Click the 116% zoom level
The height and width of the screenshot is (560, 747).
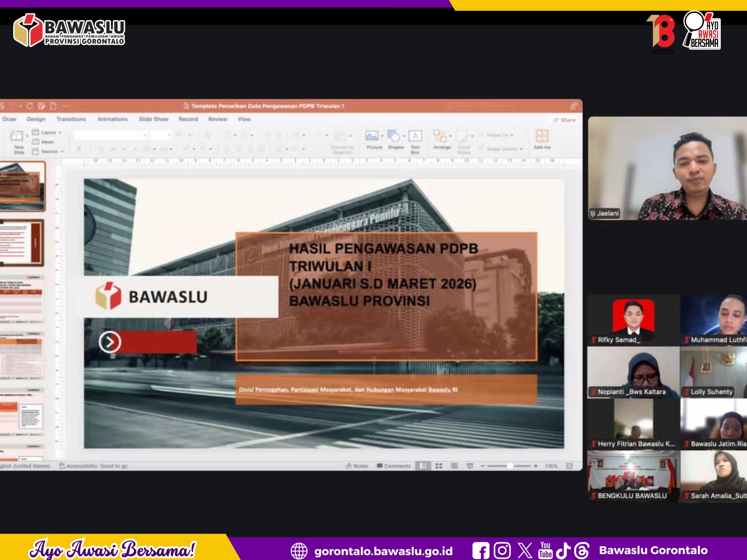551,466
